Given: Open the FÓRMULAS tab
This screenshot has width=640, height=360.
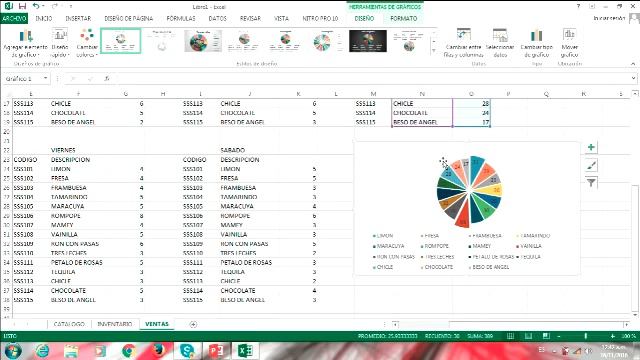Looking at the screenshot, I should click(x=181, y=18).
